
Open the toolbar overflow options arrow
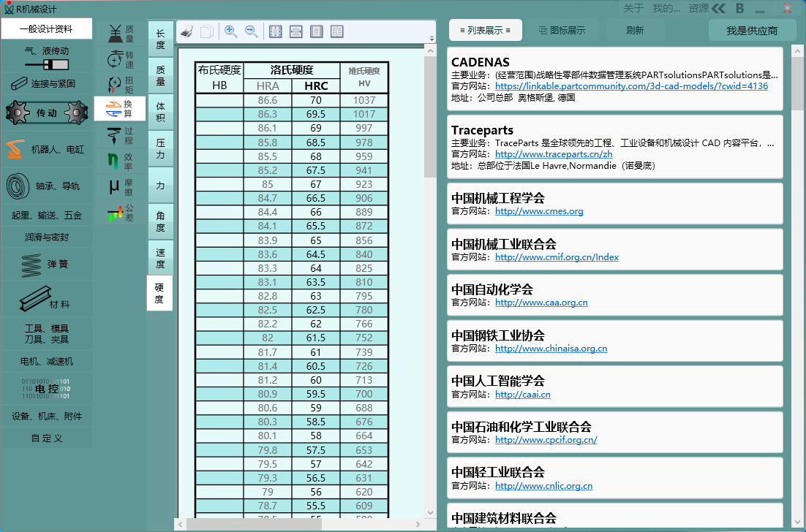click(432, 39)
